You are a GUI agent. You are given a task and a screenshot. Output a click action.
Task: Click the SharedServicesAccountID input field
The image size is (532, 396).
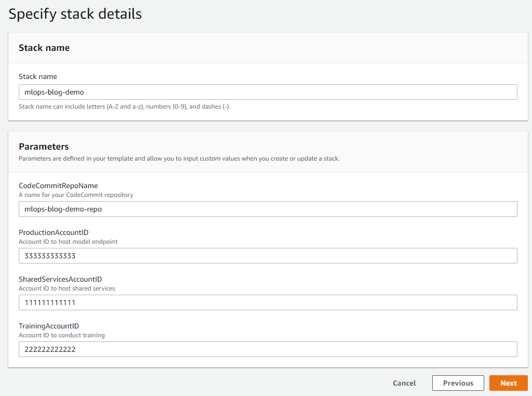click(268, 302)
